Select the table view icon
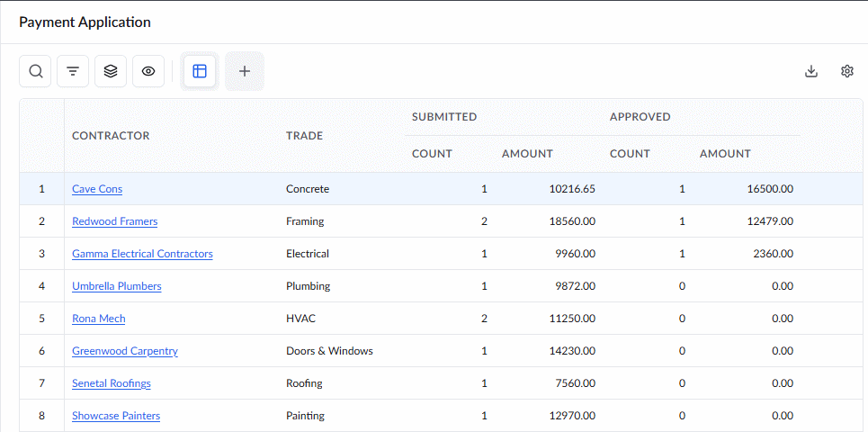 click(200, 71)
